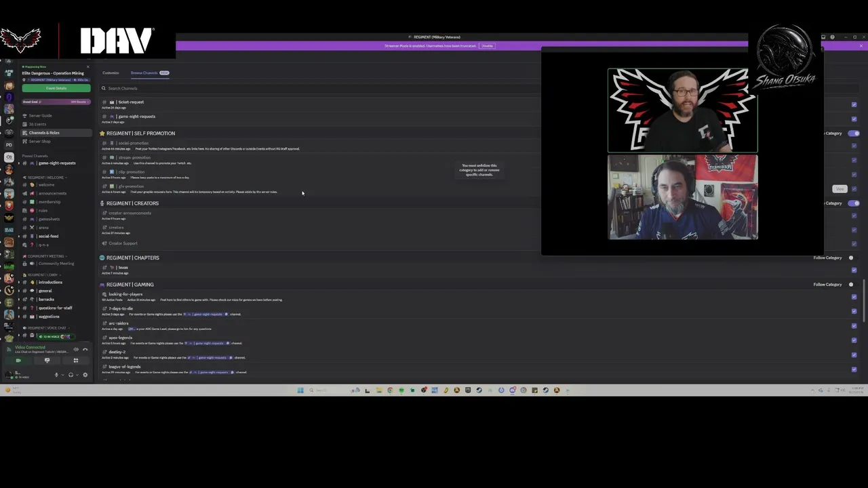Uncheck the league-of-legends channel checkbox
The width and height of the screenshot is (868, 488).
click(x=854, y=369)
